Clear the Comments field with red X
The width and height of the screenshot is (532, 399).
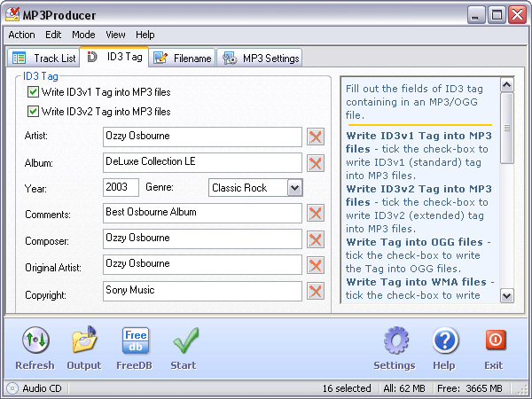(316, 213)
